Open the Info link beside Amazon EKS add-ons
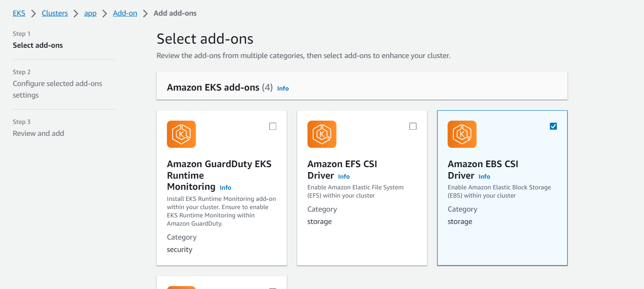644x289 pixels. tap(283, 88)
